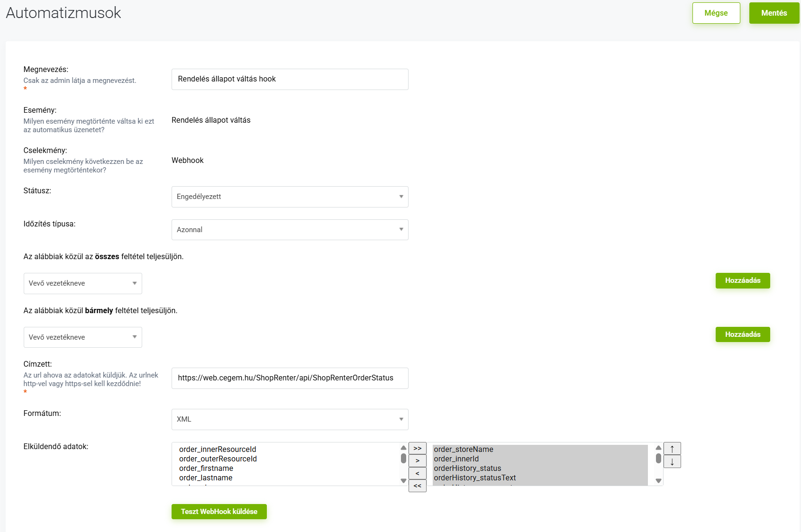Click the move all left (<<) button
This screenshot has height=532, width=801.
point(417,486)
